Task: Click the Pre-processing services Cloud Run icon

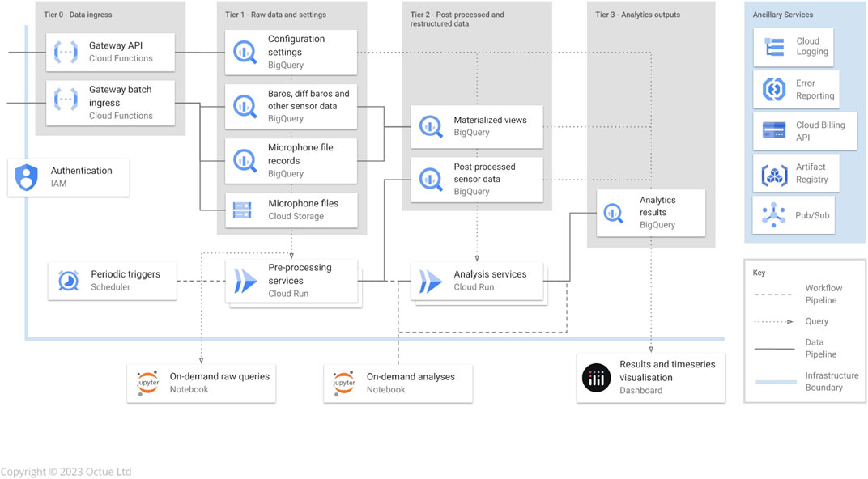Action: pos(245,281)
